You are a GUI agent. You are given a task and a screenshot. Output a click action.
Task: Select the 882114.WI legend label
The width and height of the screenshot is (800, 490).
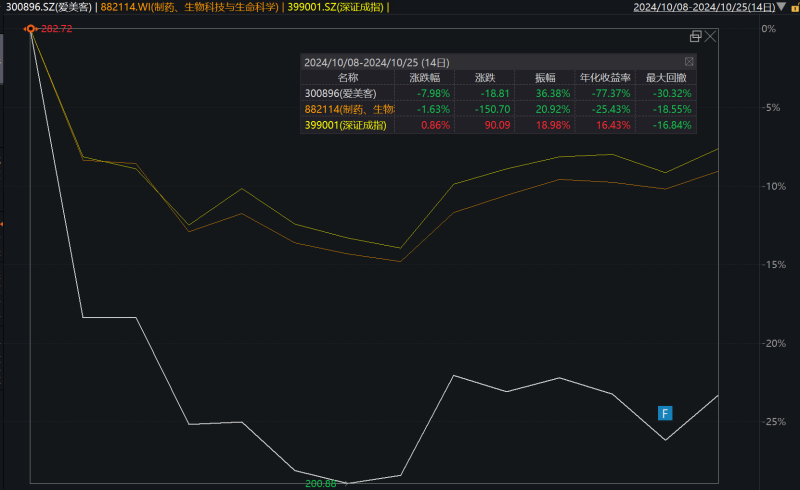190,7
